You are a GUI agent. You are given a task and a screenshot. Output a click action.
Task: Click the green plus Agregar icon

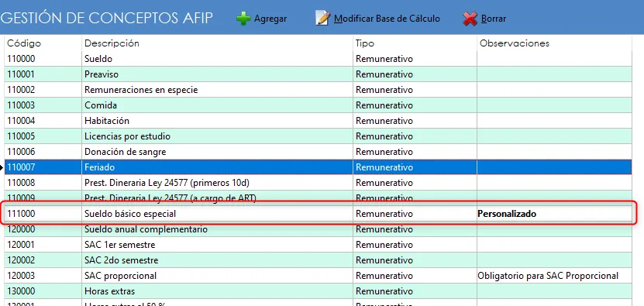[243, 19]
